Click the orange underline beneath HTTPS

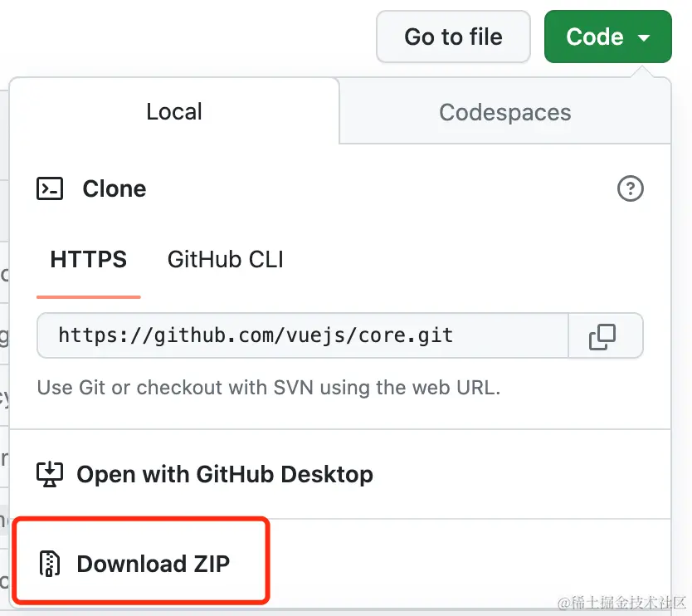[89, 296]
